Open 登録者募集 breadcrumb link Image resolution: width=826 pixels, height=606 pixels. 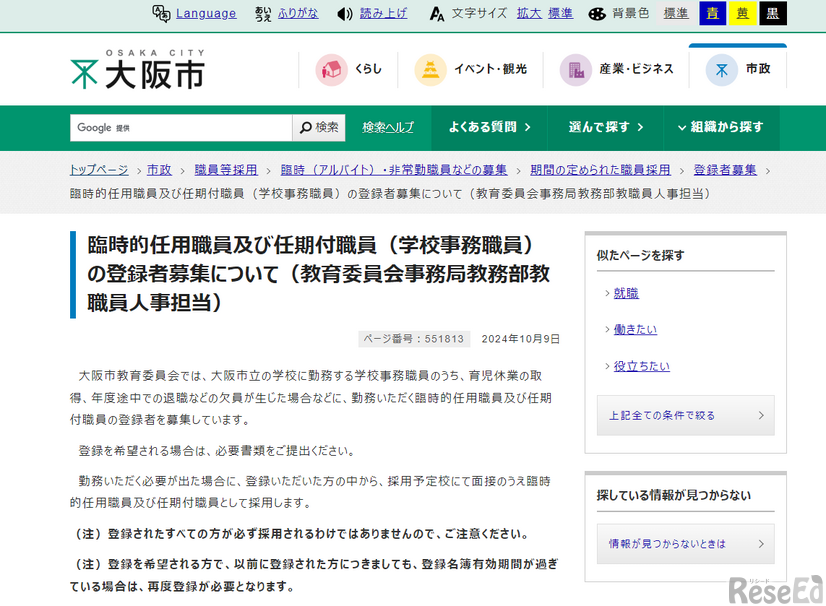pos(725,170)
